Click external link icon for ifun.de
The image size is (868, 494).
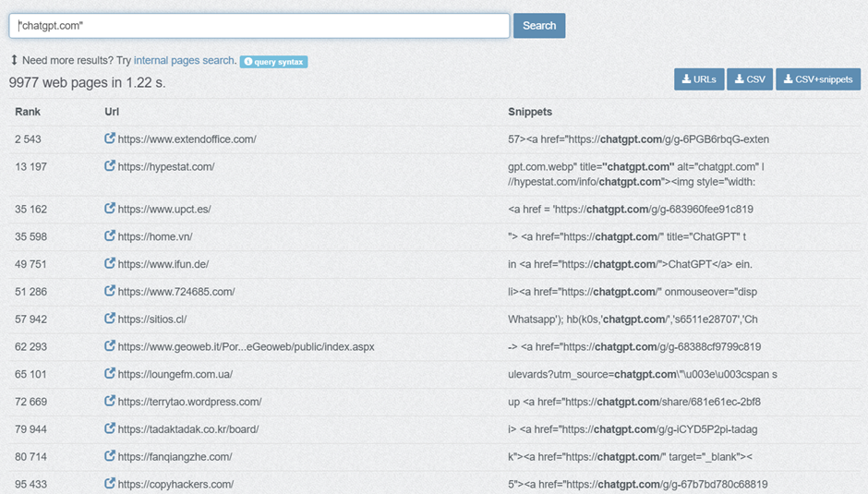[110, 264]
